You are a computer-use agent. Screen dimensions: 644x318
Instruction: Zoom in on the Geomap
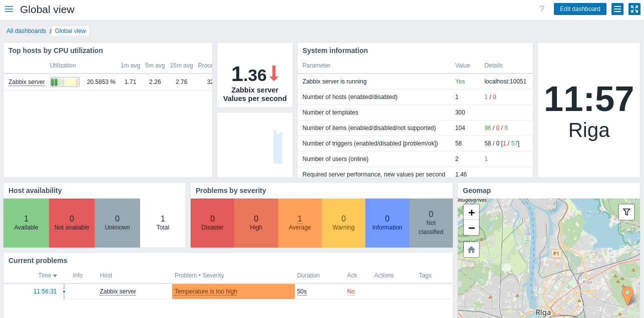click(x=471, y=212)
